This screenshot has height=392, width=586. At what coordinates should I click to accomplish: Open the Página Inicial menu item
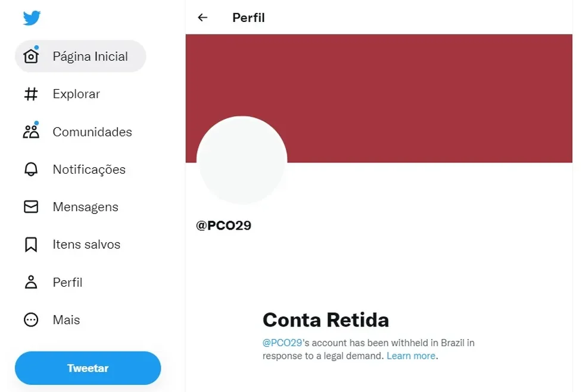point(90,57)
